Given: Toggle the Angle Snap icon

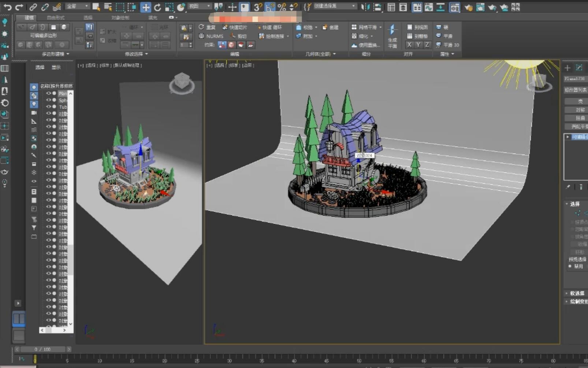Looking at the screenshot, I should click(x=270, y=7).
